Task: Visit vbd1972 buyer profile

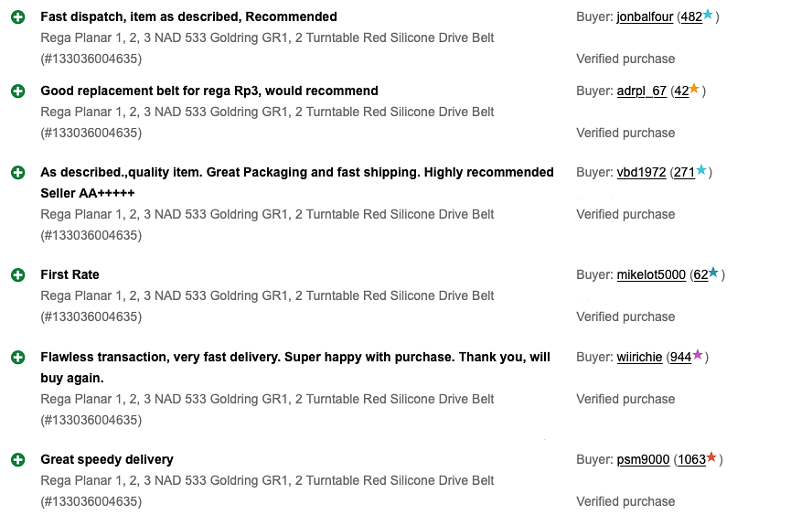Action: 641,173
